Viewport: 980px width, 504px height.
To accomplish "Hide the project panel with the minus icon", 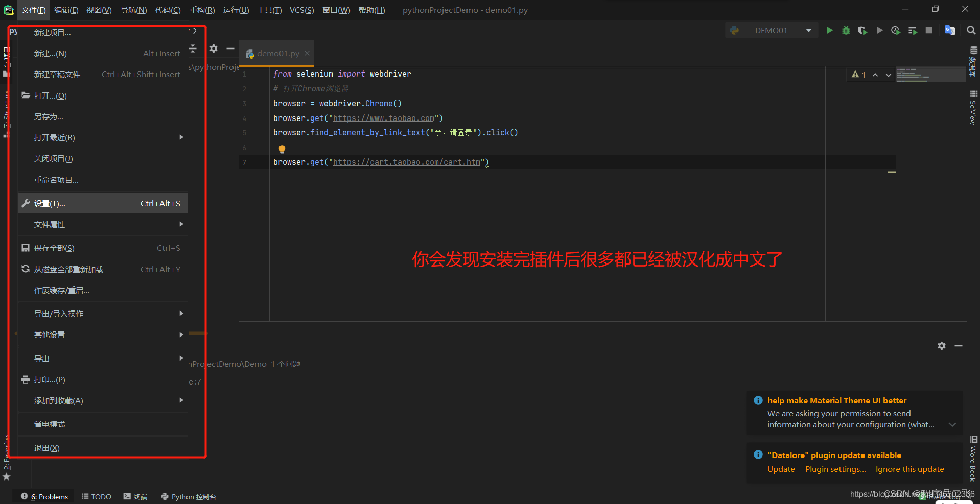I will pos(230,49).
